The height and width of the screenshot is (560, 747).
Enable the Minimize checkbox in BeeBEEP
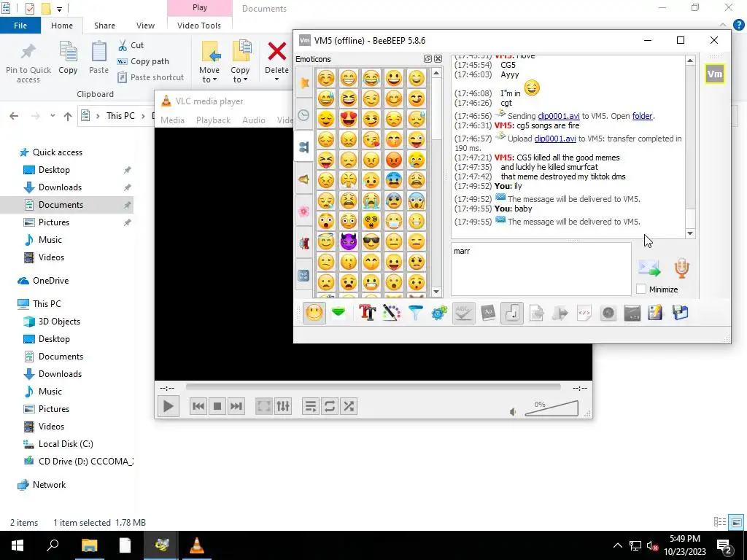[641, 289]
